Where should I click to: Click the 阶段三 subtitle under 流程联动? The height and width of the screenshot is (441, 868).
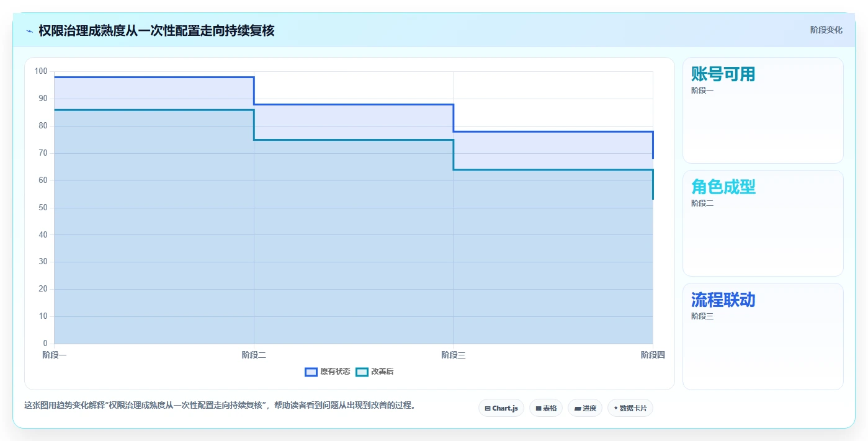[x=702, y=316]
